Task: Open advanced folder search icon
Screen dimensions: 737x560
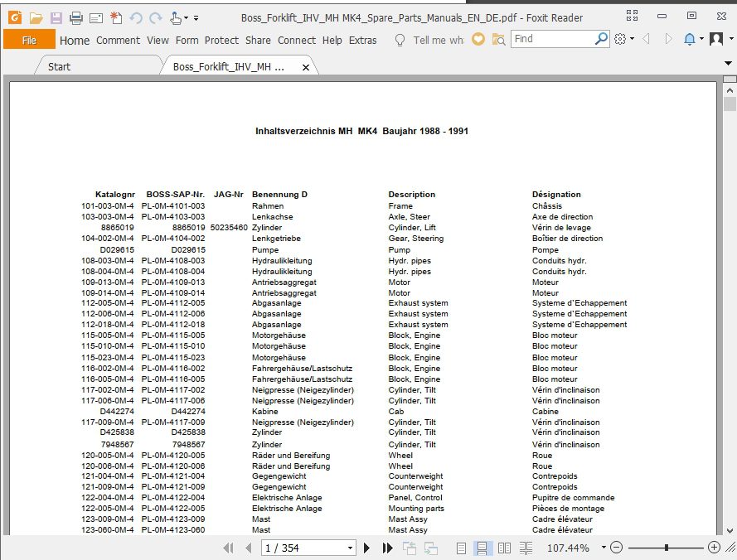Action: click(x=498, y=40)
